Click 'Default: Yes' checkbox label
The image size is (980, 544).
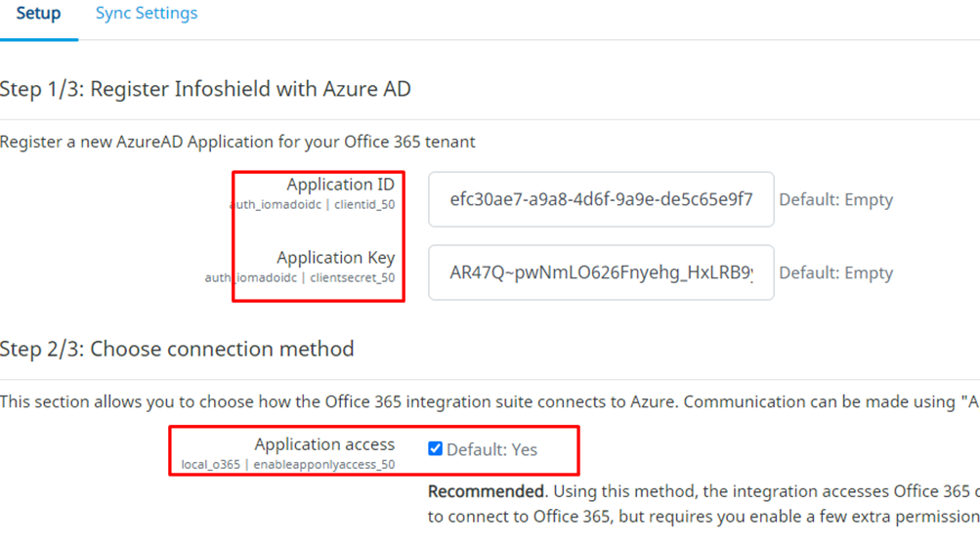click(x=491, y=449)
